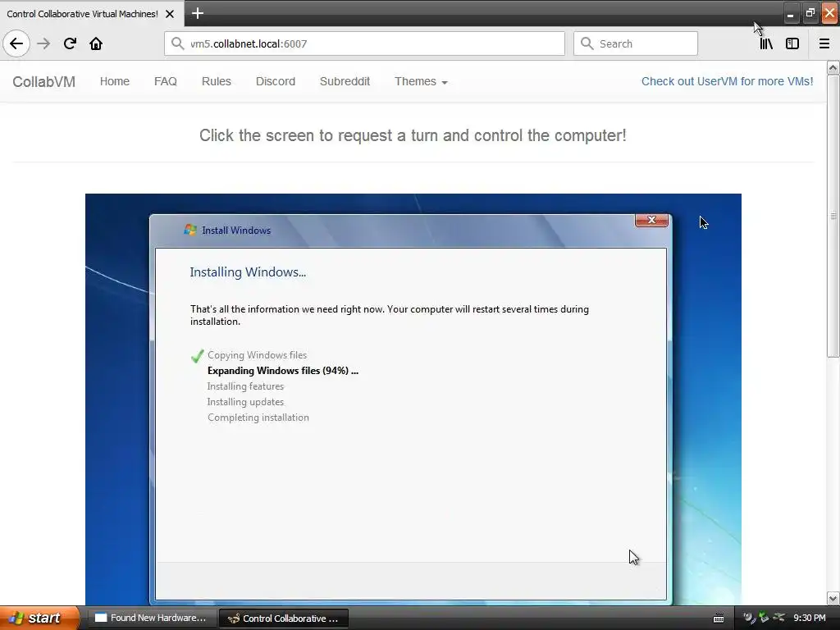
Task: Click the 'Click the screen to request a turn' heading
Action: coord(413,135)
